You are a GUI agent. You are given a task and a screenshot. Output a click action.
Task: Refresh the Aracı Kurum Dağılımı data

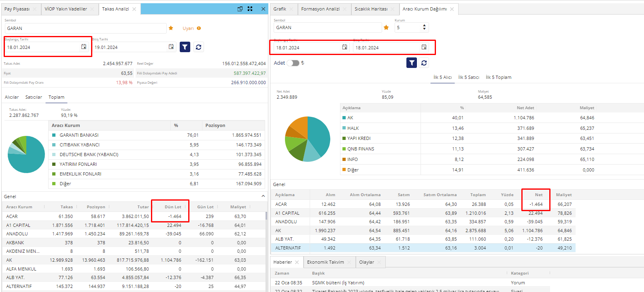424,63
